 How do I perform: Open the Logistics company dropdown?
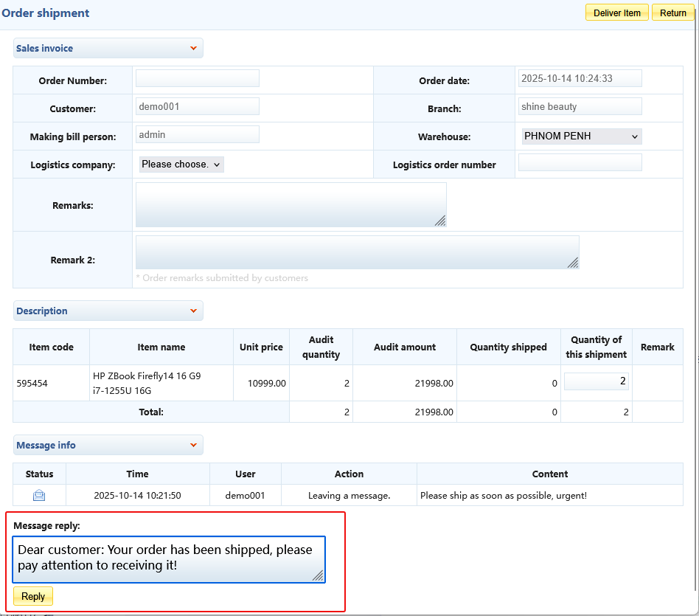click(x=181, y=165)
